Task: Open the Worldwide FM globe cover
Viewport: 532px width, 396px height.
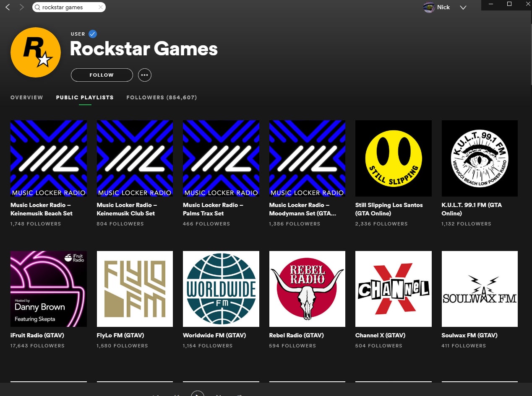Action: (x=221, y=289)
